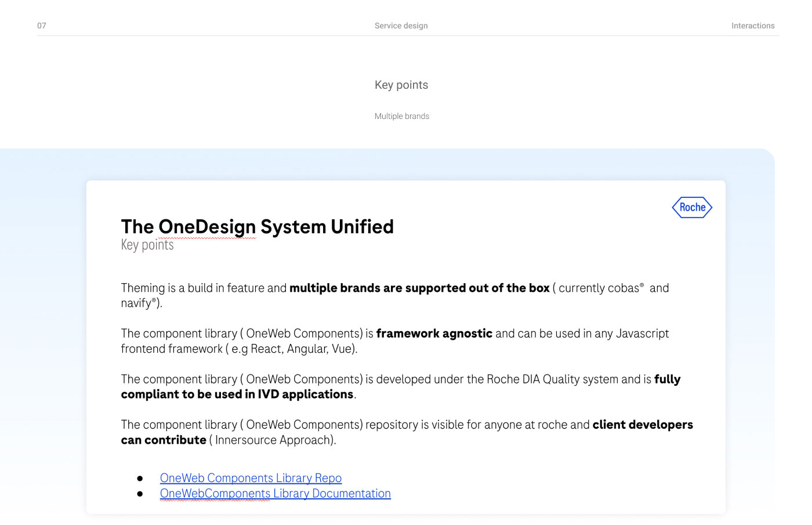812x525 pixels.
Task: Click the slide's gray 'Key points' subtitle
Action: (x=147, y=245)
